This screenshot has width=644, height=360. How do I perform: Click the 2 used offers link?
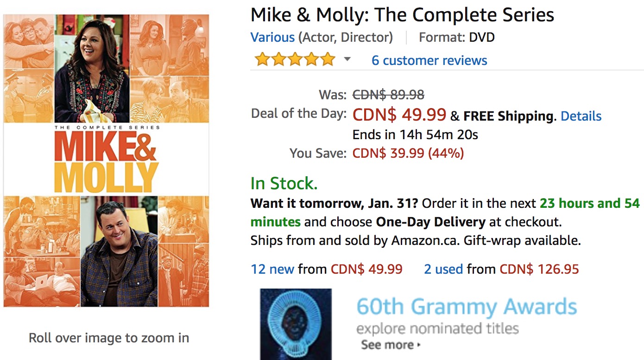[x=443, y=269]
